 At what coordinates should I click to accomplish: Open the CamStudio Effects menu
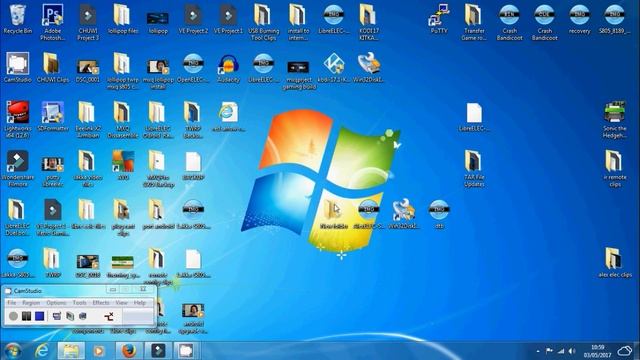(x=101, y=303)
